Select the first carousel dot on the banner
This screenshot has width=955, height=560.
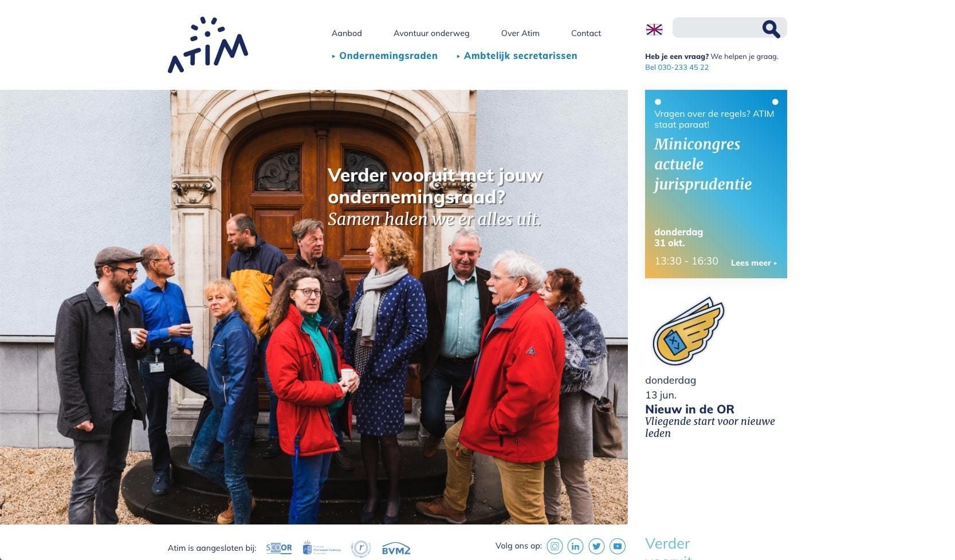point(658,102)
